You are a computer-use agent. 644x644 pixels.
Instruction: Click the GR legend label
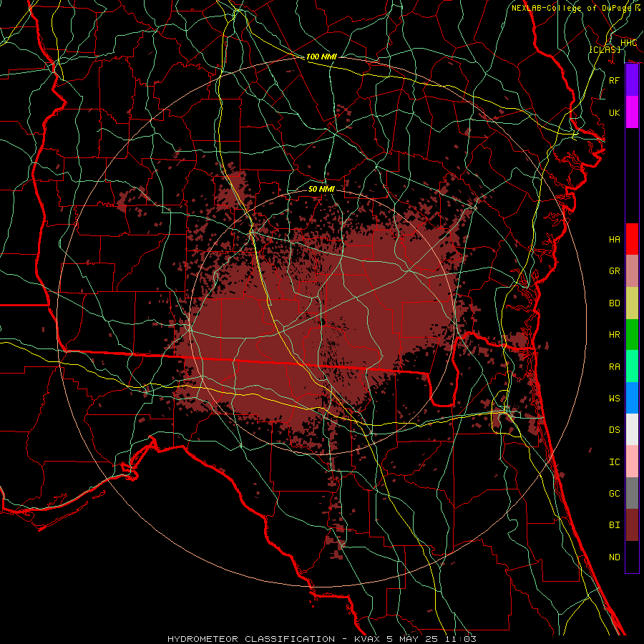point(615,271)
